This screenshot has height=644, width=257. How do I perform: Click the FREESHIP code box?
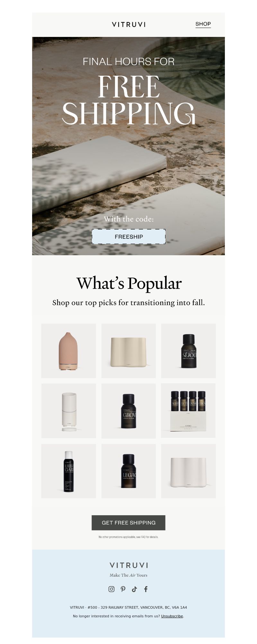pyautogui.click(x=128, y=237)
